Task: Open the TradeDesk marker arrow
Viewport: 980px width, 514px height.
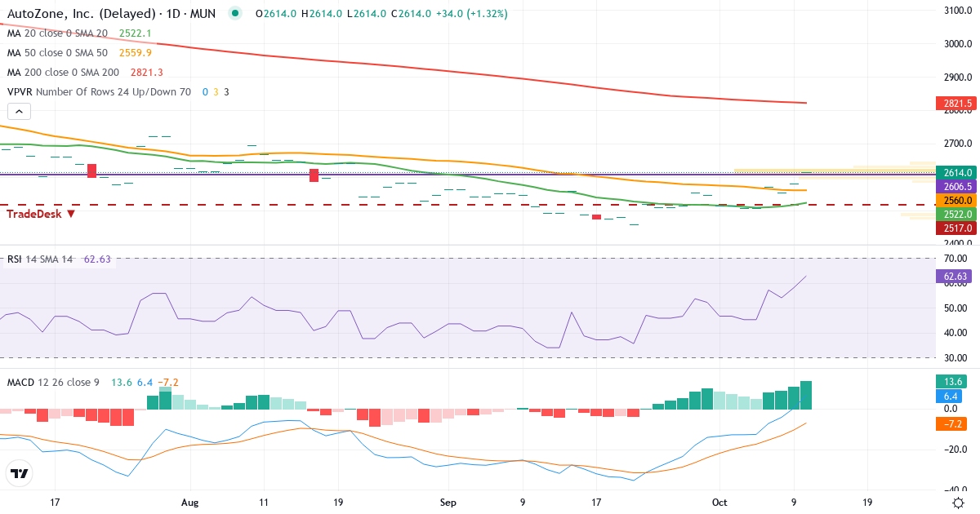Action: coord(71,214)
